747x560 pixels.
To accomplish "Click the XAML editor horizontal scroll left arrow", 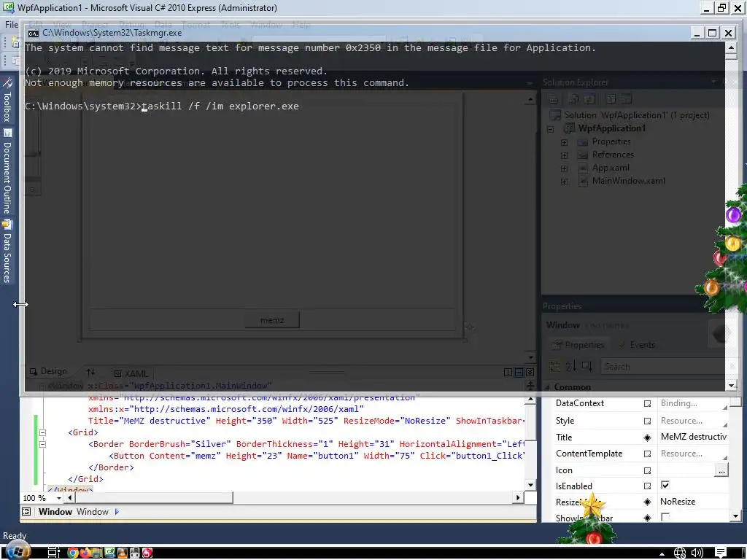I will pos(70,498).
